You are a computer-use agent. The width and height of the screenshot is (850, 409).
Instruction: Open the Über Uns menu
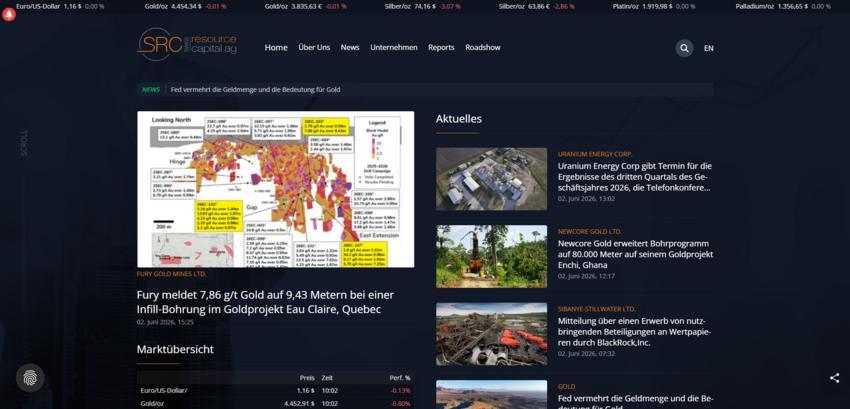(314, 48)
